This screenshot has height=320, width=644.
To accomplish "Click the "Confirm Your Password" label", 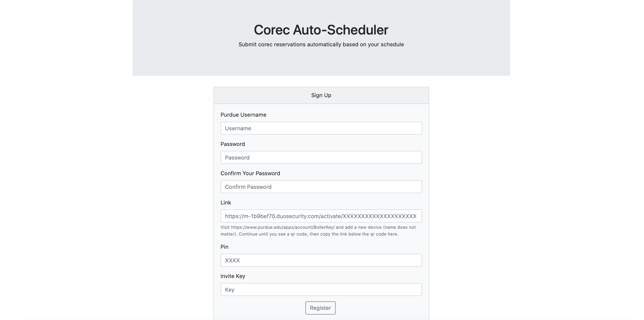I will coord(250,173).
